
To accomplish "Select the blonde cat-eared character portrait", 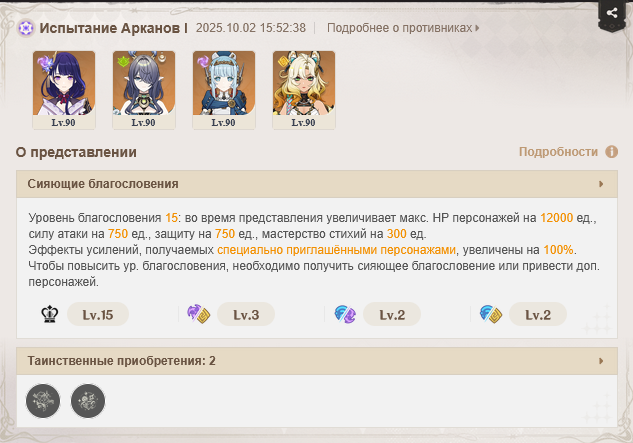I will click(x=304, y=90).
